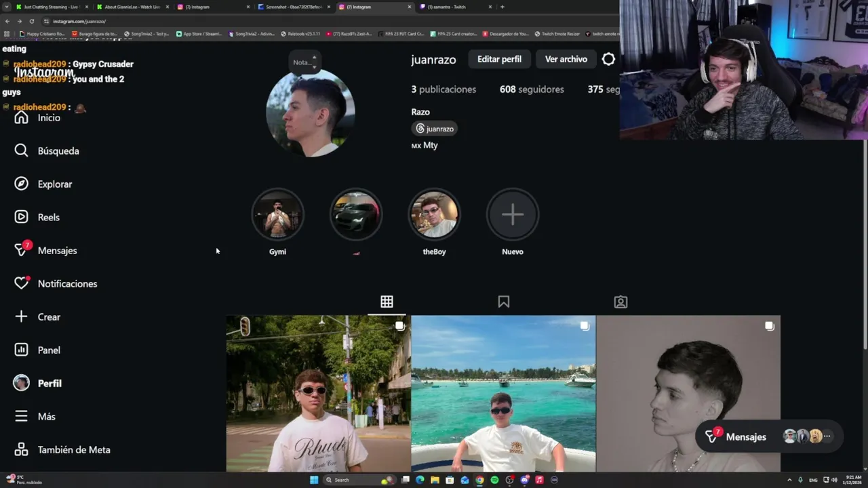The height and width of the screenshot is (488, 868).
Task: Open the car story highlight
Action: coord(356,214)
